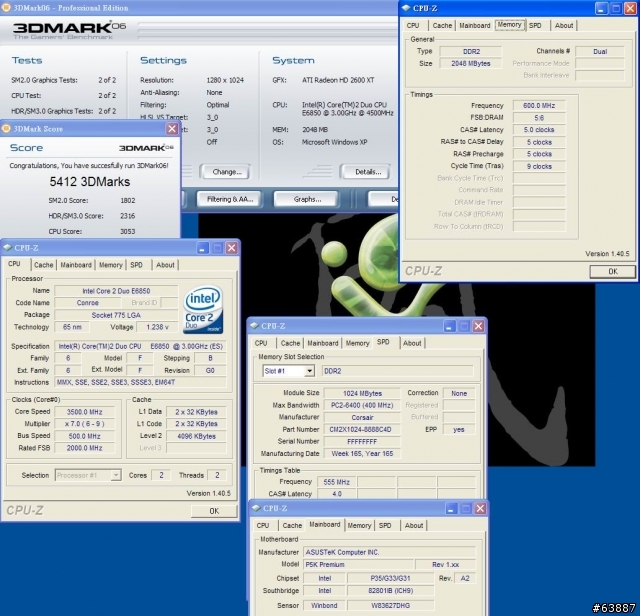Click the Sensor W83627DHG value
This screenshot has width=640, height=616.
pos(390,605)
